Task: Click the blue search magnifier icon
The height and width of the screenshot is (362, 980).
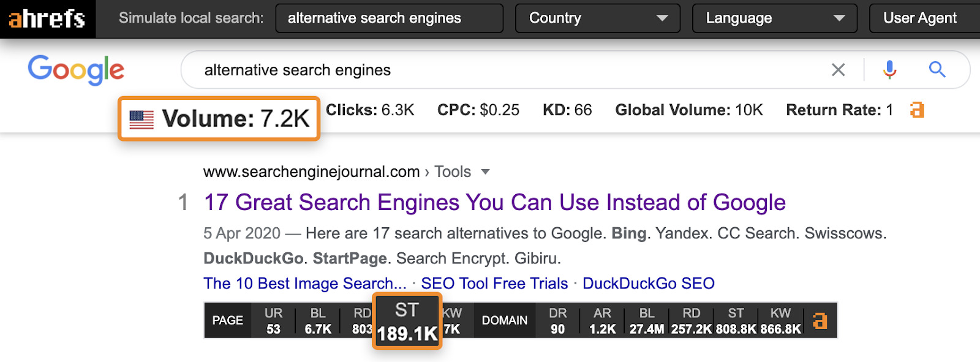Action: [937, 70]
